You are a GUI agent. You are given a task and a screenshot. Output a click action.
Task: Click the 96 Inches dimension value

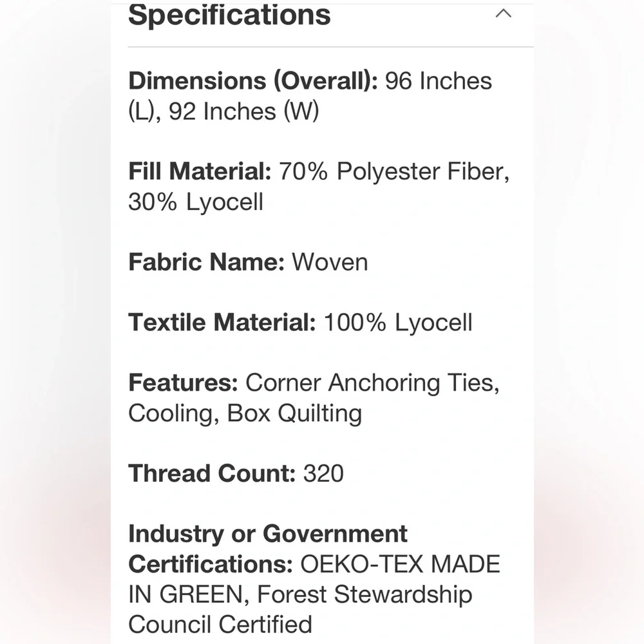coord(438,80)
